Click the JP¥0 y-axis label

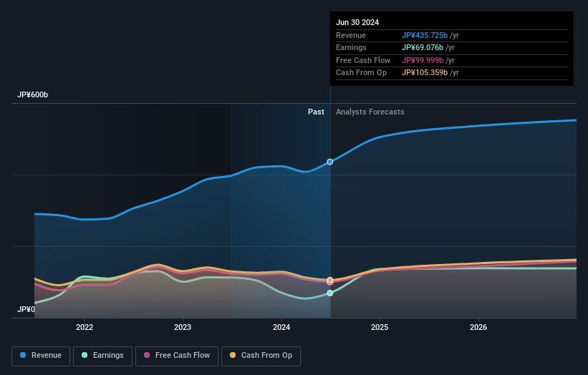(x=26, y=309)
